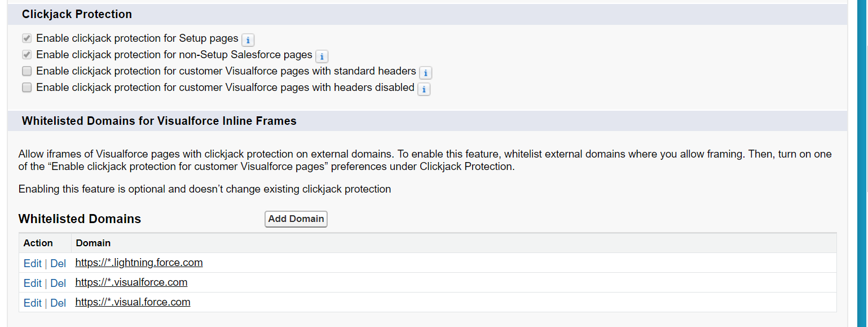The height and width of the screenshot is (327, 868).
Task: Delete the visualforce.com domain entry
Action: pyautogui.click(x=58, y=283)
